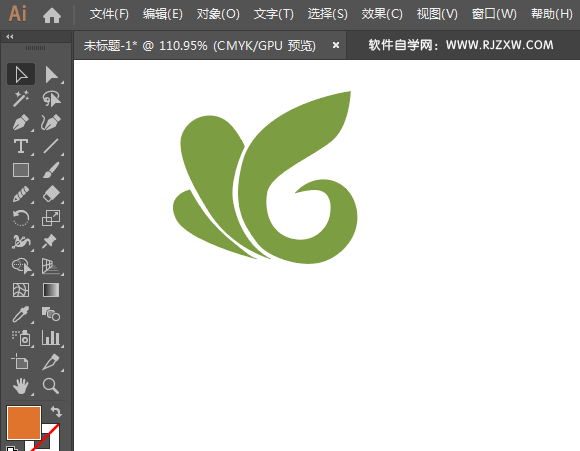
Task: Open the 文件(F) menu
Action: [109, 14]
